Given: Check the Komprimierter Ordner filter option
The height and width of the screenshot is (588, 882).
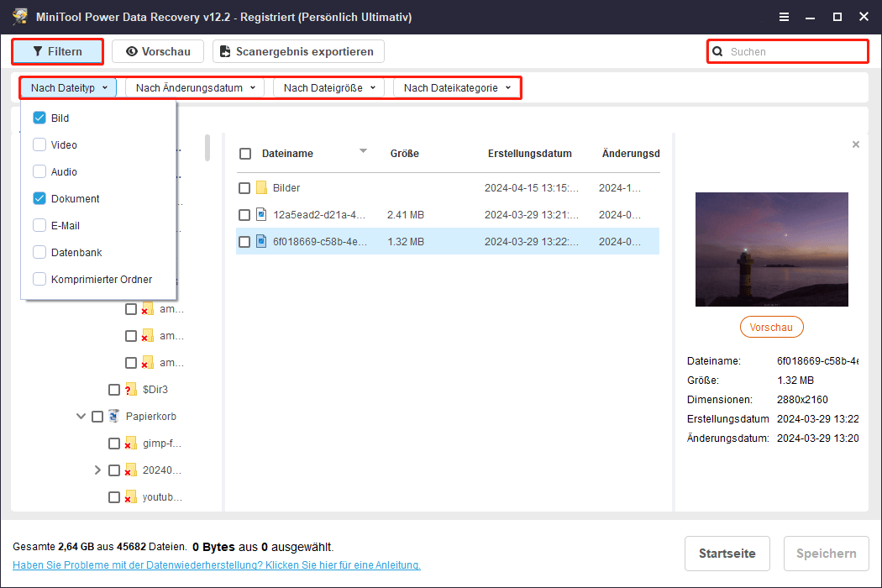Looking at the screenshot, I should (39, 280).
